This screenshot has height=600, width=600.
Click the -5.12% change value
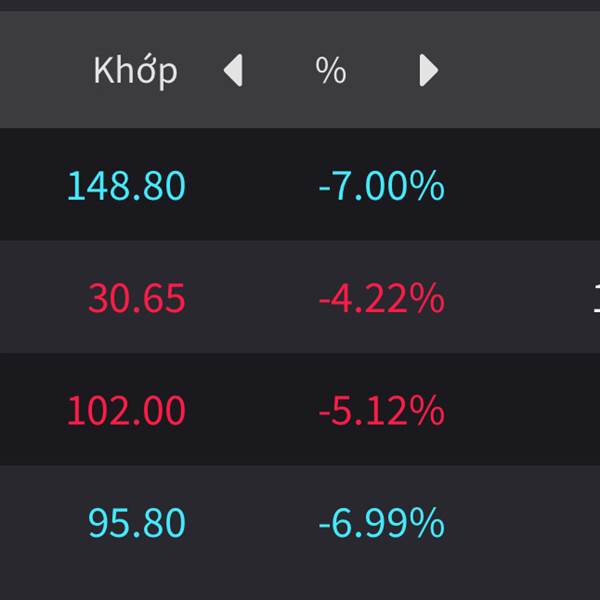click(381, 411)
